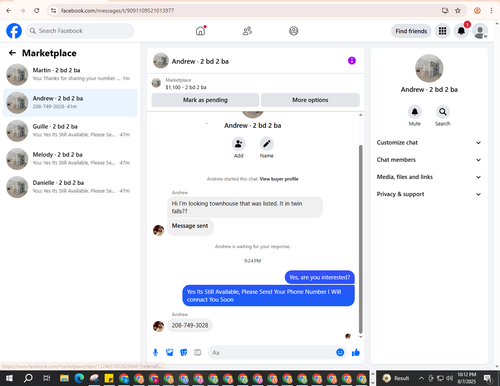Open the GIF picker icon
500x386 pixels.
click(x=198, y=352)
